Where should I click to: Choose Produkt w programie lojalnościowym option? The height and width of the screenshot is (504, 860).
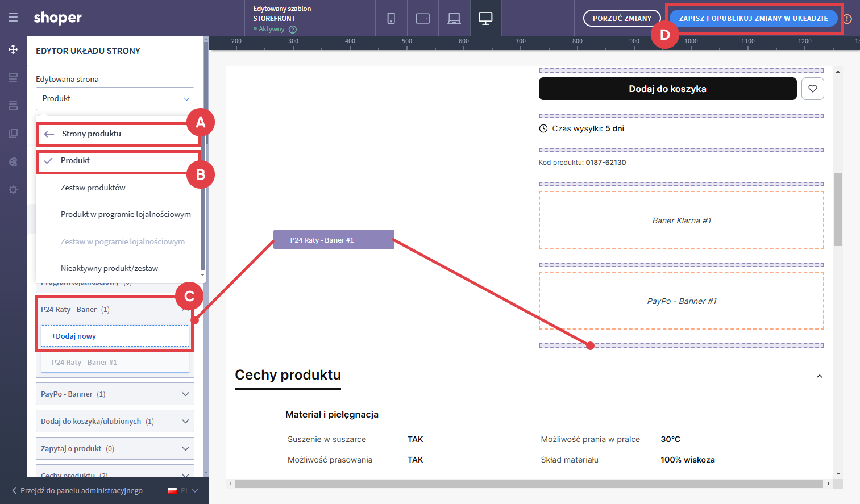[126, 214]
